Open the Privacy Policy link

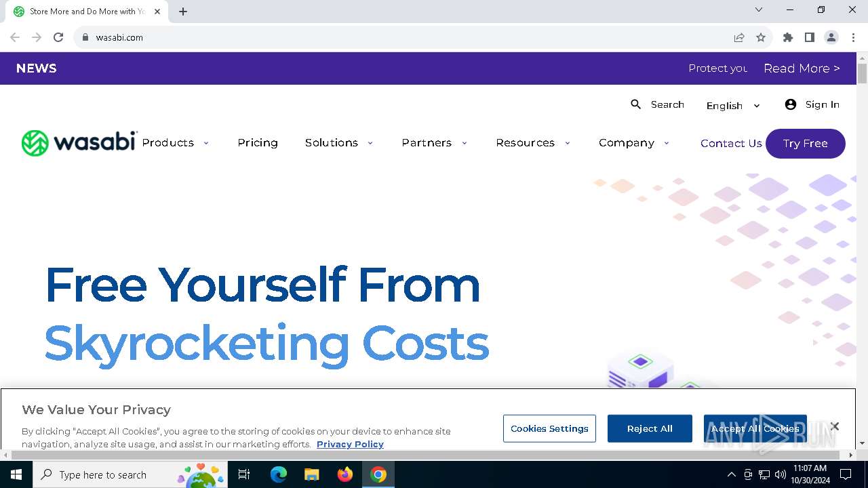click(350, 445)
